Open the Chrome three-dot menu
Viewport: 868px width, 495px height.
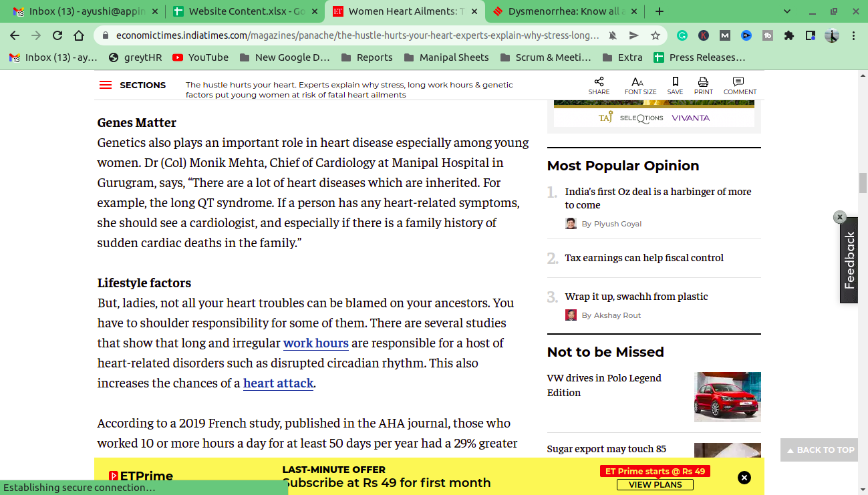[854, 35]
